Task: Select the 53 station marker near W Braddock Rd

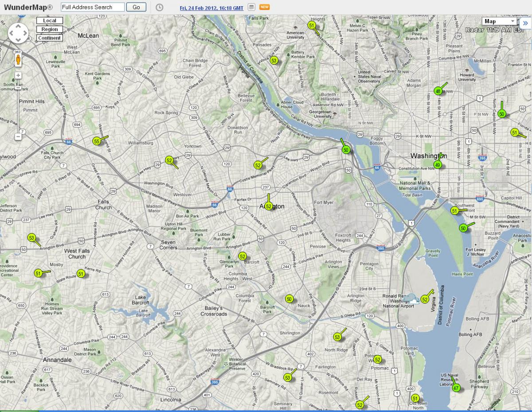Action: pyautogui.click(x=288, y=377)
